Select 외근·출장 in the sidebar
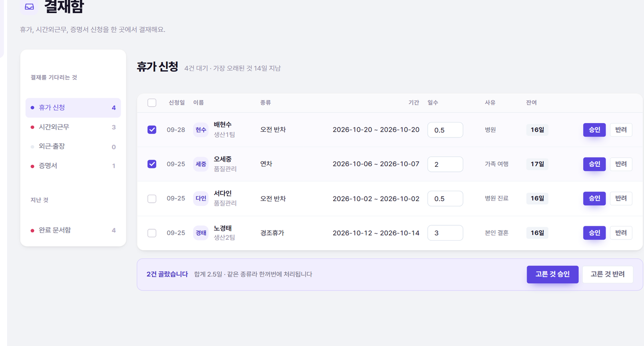644x346 pixels. point(73,147)
